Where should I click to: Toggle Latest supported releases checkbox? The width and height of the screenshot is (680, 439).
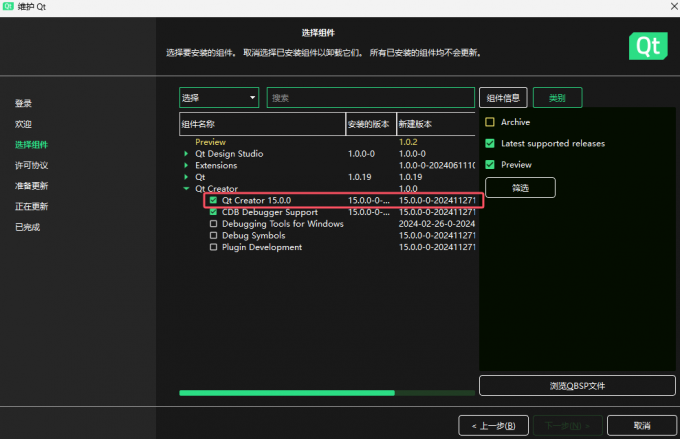490,143
